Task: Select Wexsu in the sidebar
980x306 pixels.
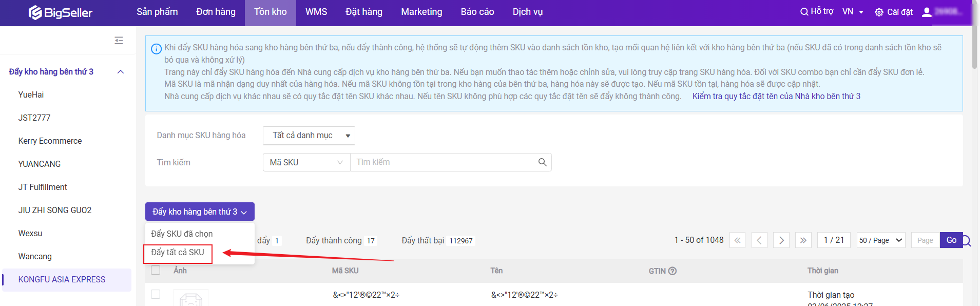Action: (30, 233)
